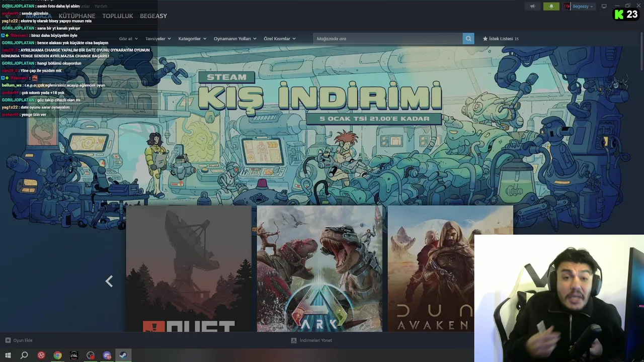Open the green notifications bell
Screen dimensions: 644x362
551,7
